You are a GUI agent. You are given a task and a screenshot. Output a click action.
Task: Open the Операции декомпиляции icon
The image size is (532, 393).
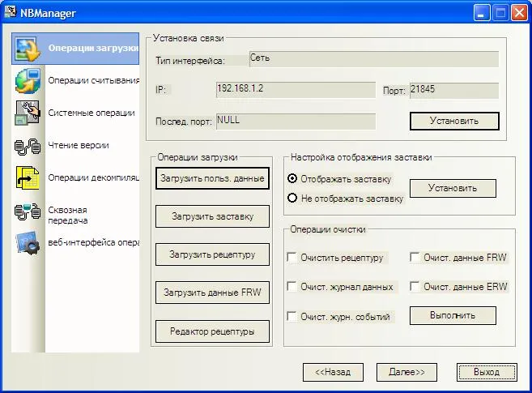[28, 177]
